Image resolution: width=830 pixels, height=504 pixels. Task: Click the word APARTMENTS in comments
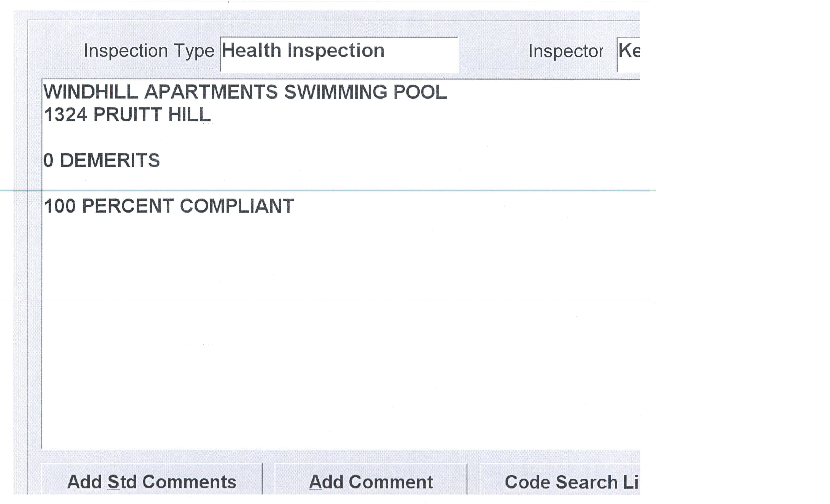tap(211, 92)
